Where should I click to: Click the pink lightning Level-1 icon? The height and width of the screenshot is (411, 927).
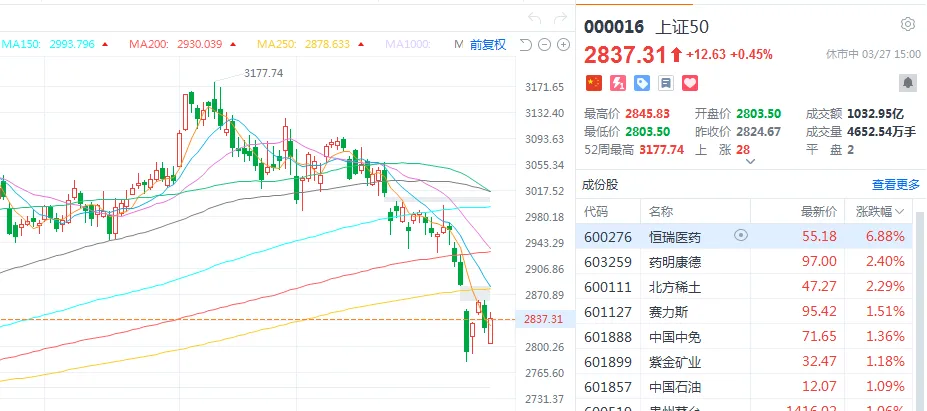click(618, 83)
